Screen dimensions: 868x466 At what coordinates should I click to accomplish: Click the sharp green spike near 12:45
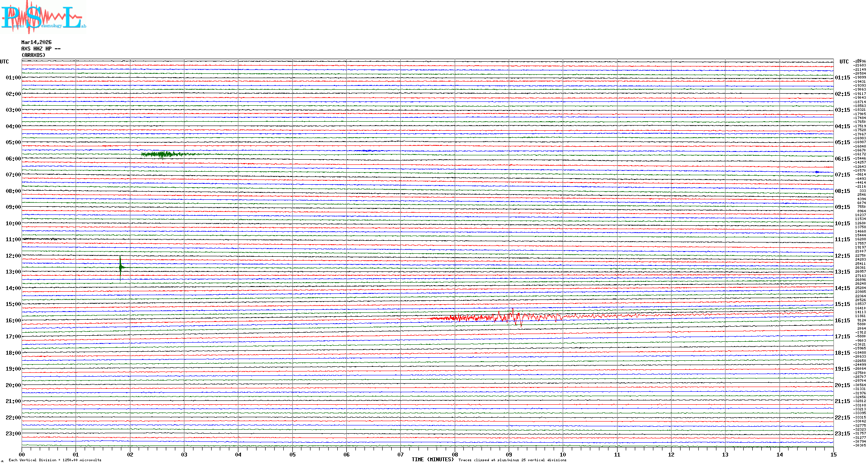(x=120, y=268)
